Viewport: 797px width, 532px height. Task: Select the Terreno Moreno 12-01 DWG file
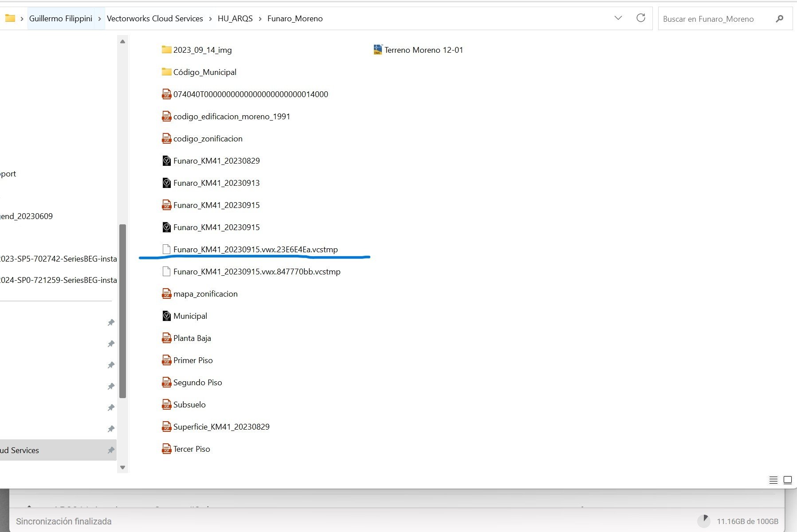423,50
